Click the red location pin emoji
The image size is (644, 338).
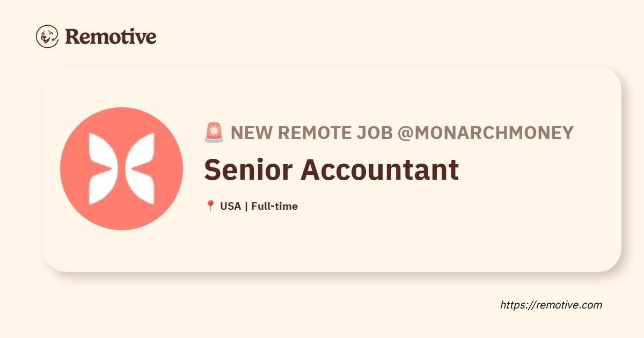(210, 206)
